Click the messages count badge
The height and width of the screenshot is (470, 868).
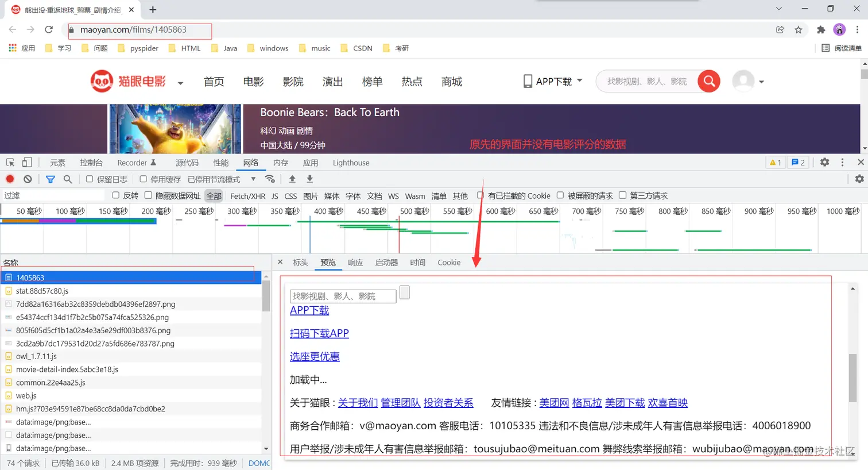click(x=798, y=163)
